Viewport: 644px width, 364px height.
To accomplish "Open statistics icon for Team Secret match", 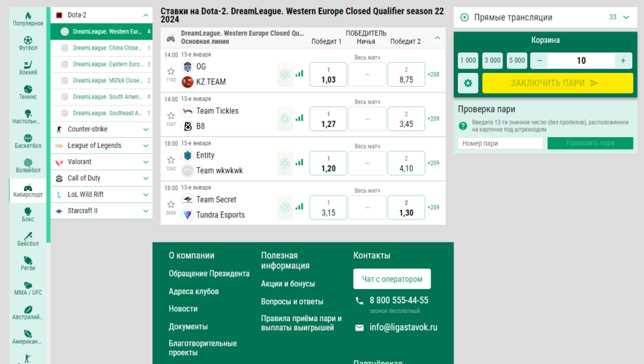I will (x=299, y=207).
